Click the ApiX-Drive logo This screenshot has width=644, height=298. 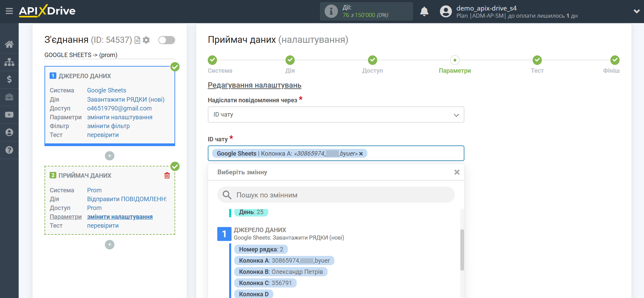(x=47, y=11)
